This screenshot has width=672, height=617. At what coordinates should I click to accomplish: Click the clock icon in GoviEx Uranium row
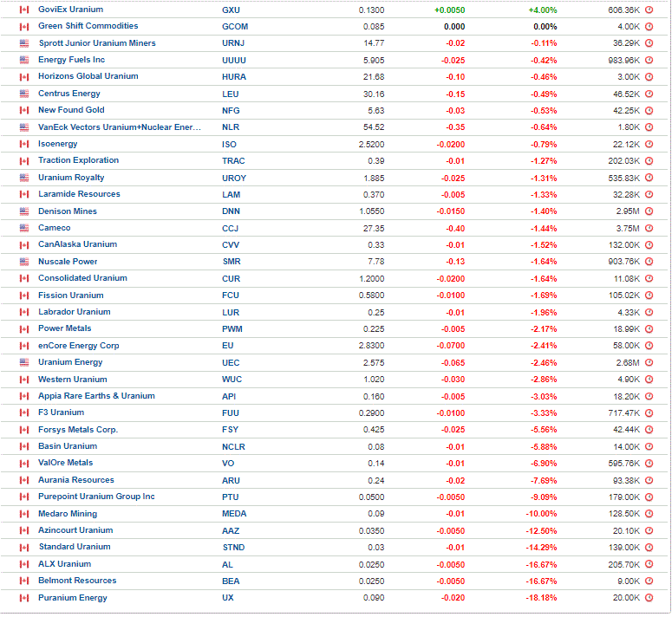[x=649, y=10]
